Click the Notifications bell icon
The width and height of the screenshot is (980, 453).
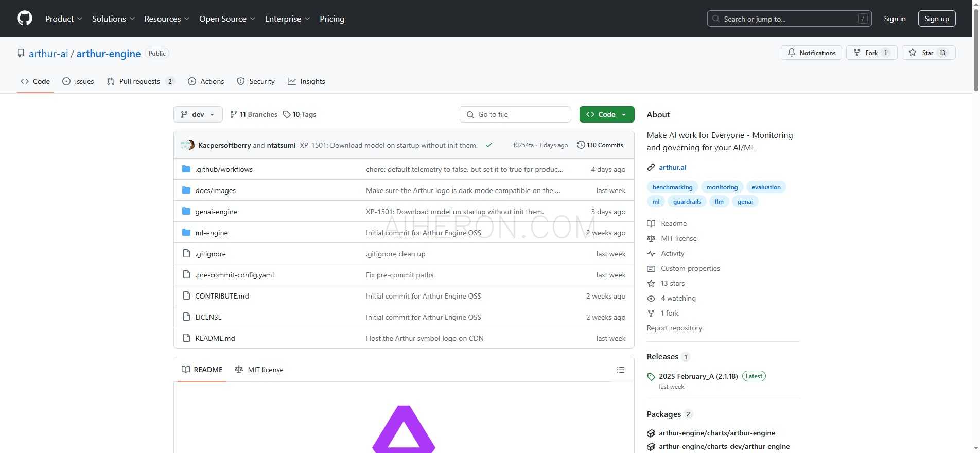pyautogui.click(x=792, y=53)
